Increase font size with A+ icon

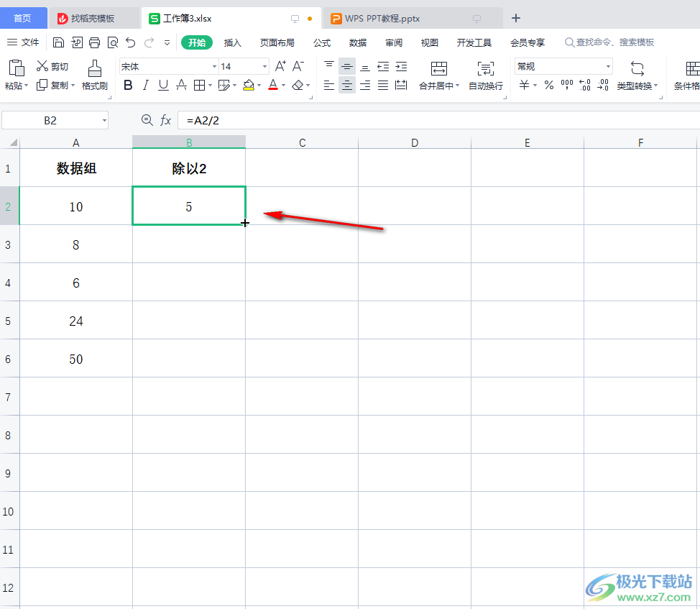click(x=280, y=65)
